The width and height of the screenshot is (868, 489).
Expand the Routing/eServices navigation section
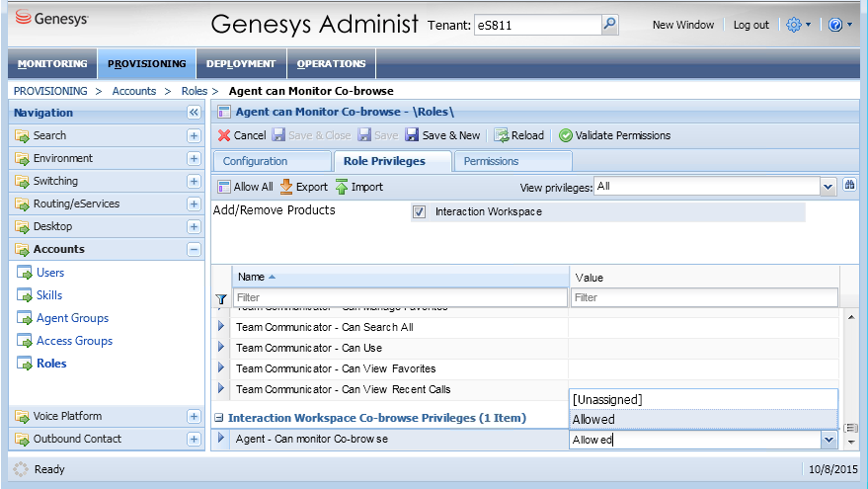coord(194,204)
